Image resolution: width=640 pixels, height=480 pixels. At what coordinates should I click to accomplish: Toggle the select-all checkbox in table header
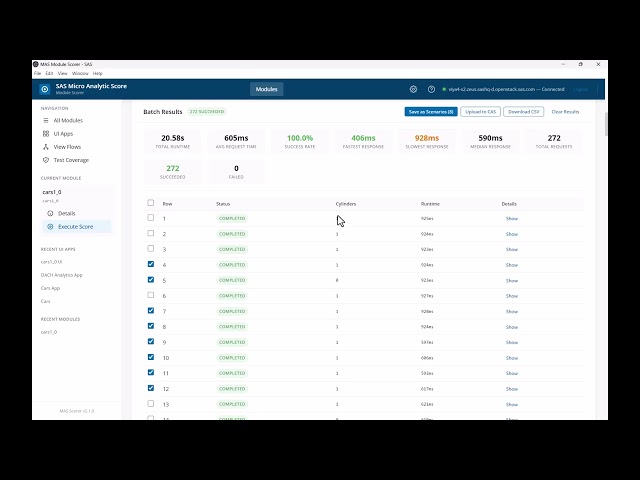[151, 203]
